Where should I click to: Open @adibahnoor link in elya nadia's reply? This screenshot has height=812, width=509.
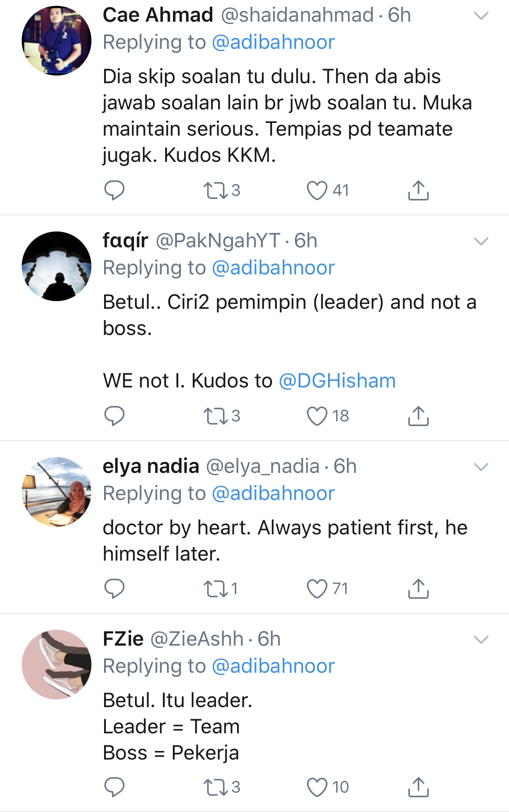click(x=273, y=493)
